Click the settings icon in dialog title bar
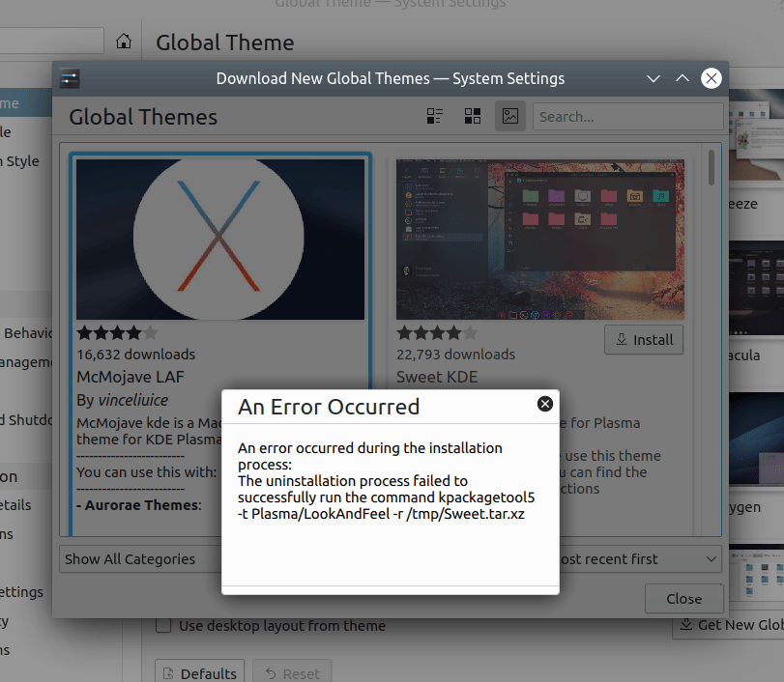784x682 pixels. coord(70,78)
